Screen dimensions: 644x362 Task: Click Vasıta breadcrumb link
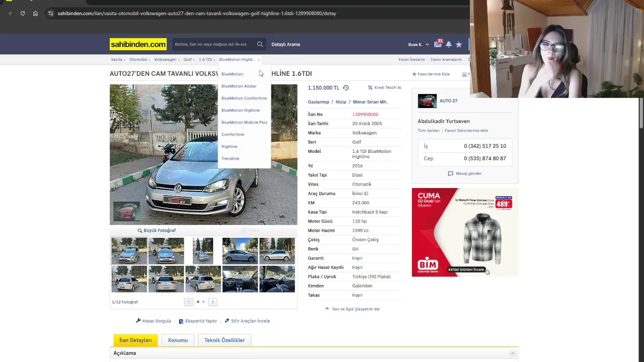coord(116,59)
